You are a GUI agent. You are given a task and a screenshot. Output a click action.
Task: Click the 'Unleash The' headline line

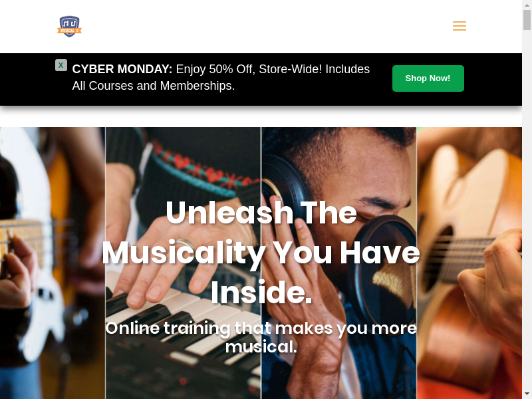click(261, 213)
